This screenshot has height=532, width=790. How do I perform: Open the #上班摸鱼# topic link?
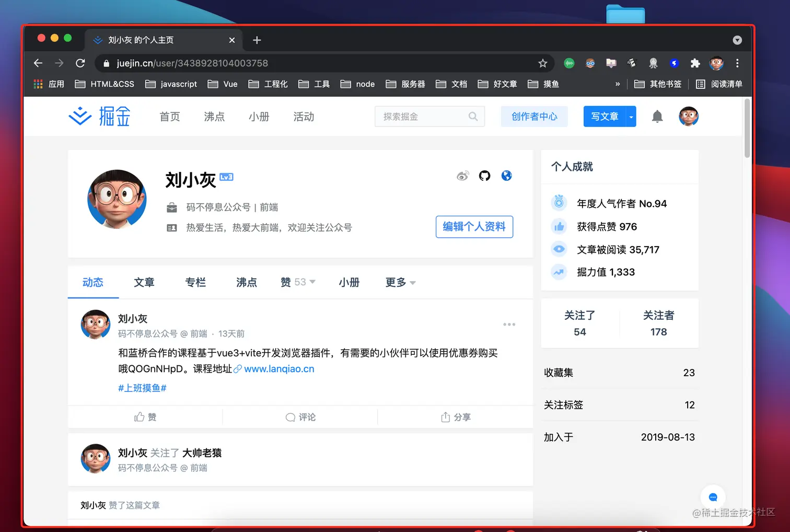(142, 388)
